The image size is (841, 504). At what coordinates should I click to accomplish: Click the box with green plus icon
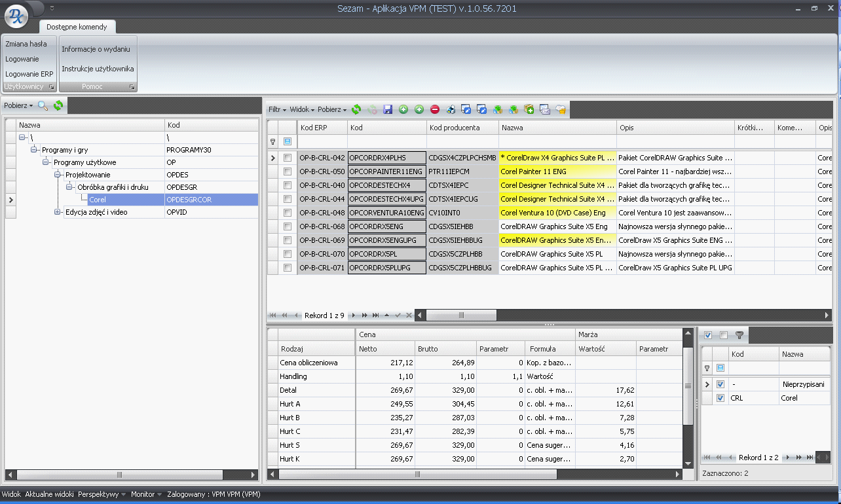pos(529,110)
